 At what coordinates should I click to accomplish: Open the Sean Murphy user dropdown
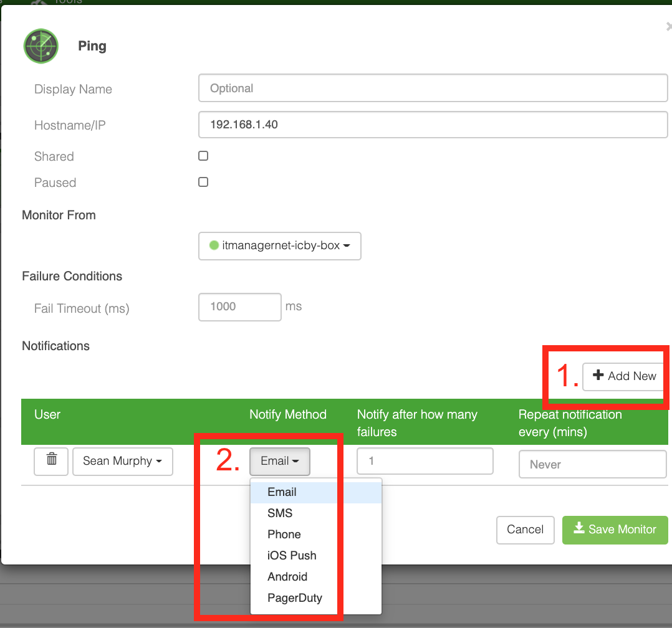tap(122, 461)
